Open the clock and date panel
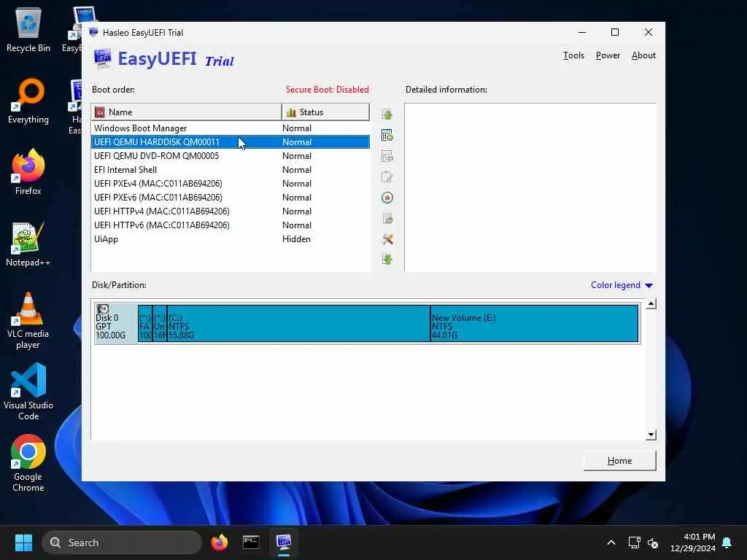Viewport: 747px width, 560px height. tap(693, 542)
